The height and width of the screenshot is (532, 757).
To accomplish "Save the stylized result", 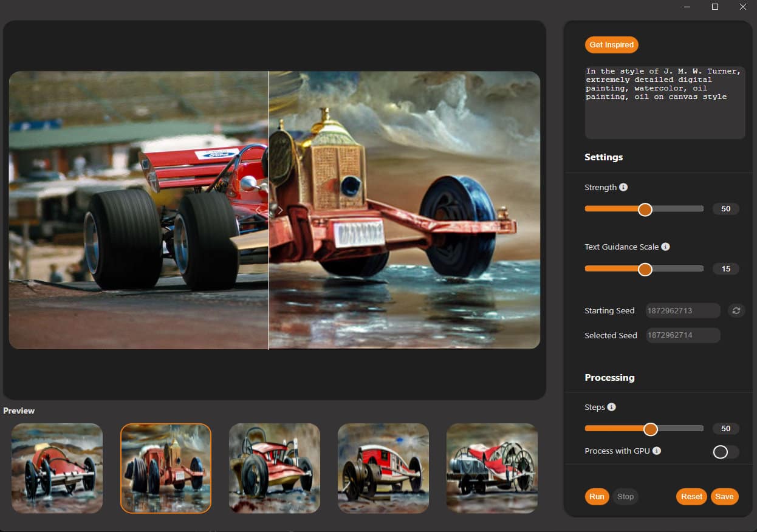I will tap(724, 496).
